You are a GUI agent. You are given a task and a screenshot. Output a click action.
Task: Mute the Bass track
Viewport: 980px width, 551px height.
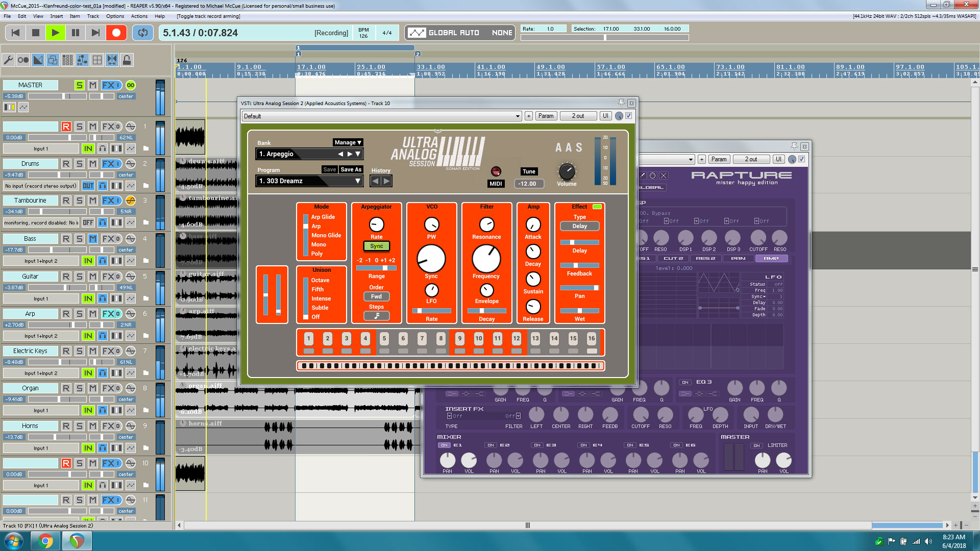[x=92, y=239]
